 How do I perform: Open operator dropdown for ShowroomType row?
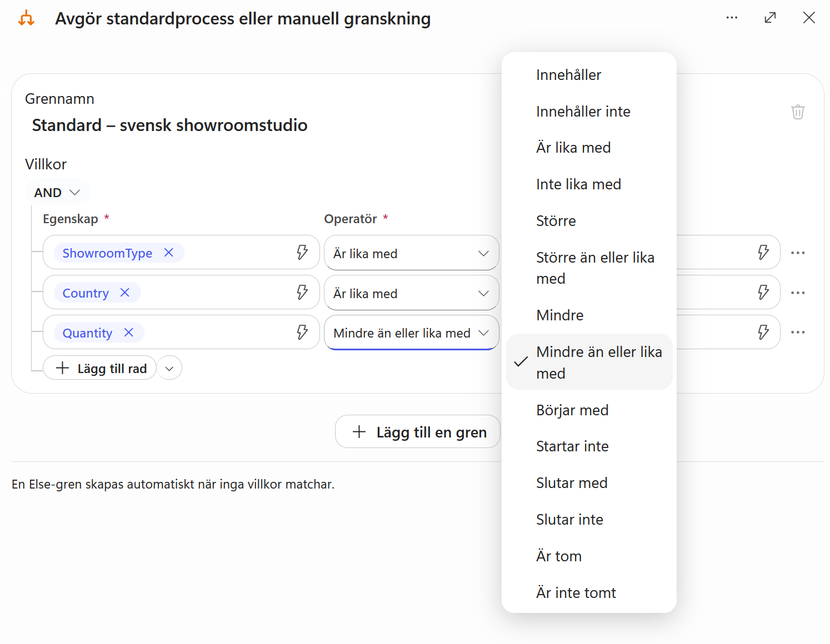[x=411, y=253]
